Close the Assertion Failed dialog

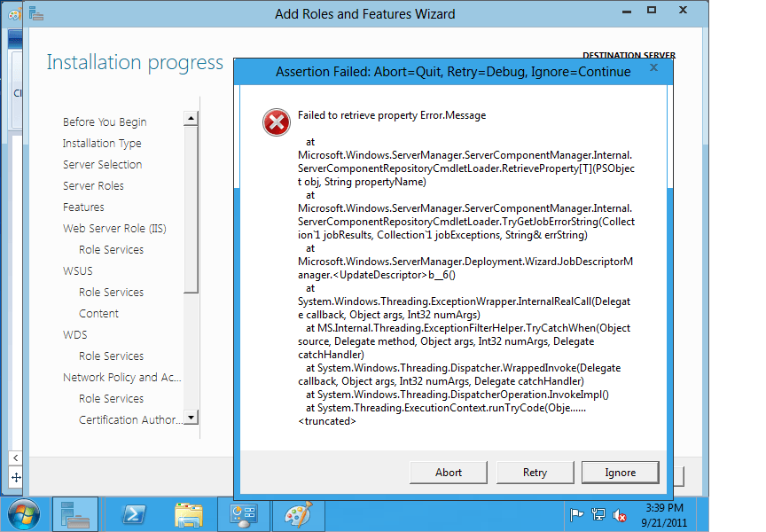pyautogui.click(x=653, y=67)
